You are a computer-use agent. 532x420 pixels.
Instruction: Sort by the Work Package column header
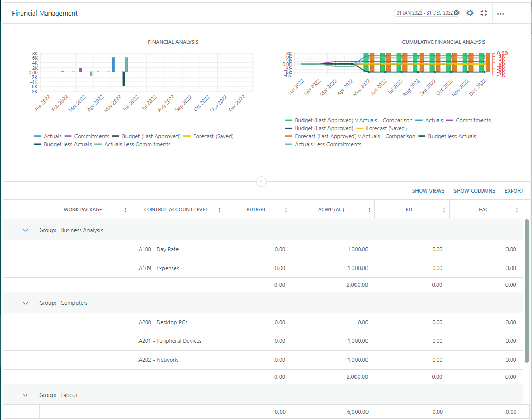[x=82, y=210]
